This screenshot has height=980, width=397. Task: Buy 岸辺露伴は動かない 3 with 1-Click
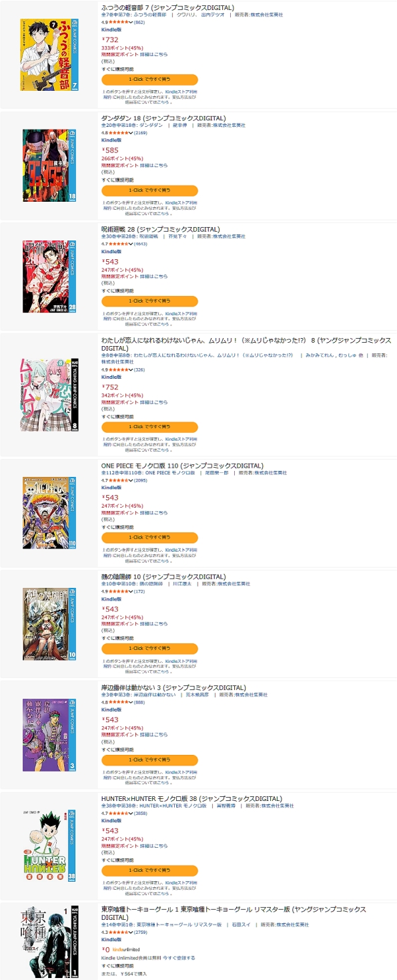click(149, 760)
